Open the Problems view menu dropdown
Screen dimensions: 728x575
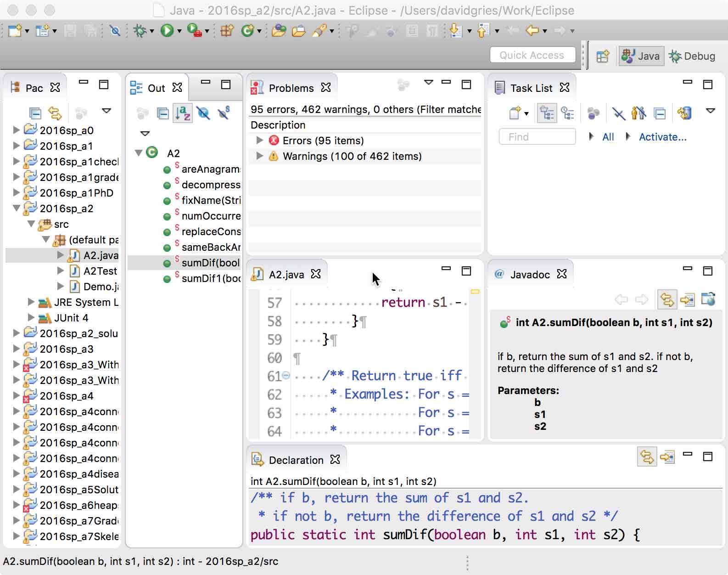[x=428, y=83]
